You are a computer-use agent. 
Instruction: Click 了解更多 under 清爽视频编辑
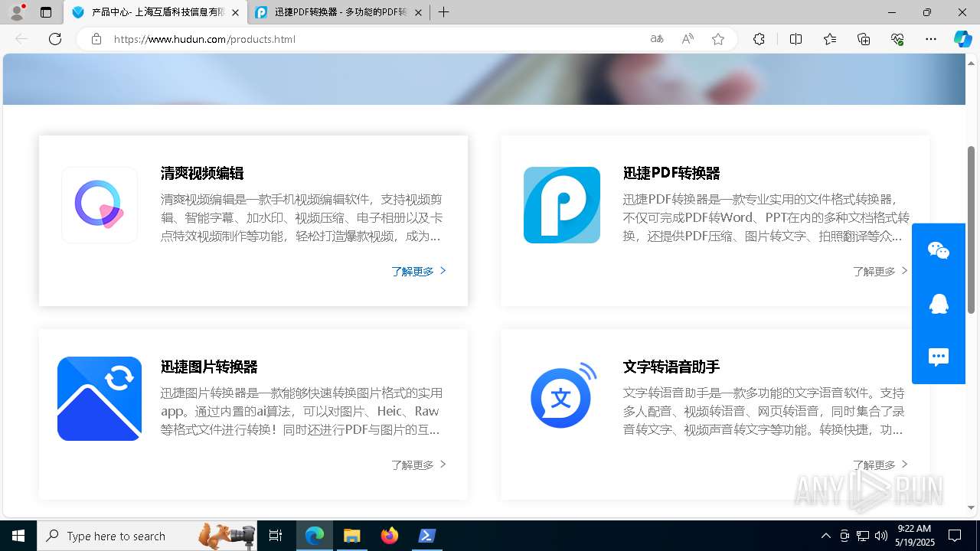click(419, 271)
